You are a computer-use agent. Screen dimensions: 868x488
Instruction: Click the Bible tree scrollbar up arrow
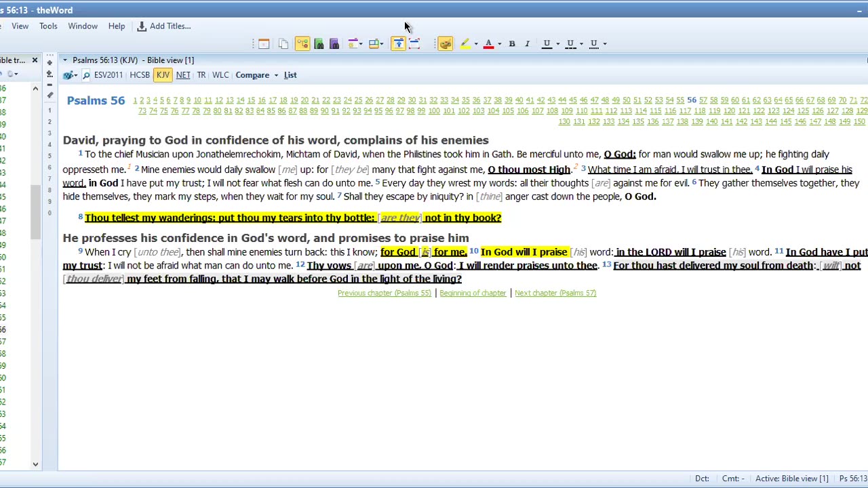click(x=35, y=88)
